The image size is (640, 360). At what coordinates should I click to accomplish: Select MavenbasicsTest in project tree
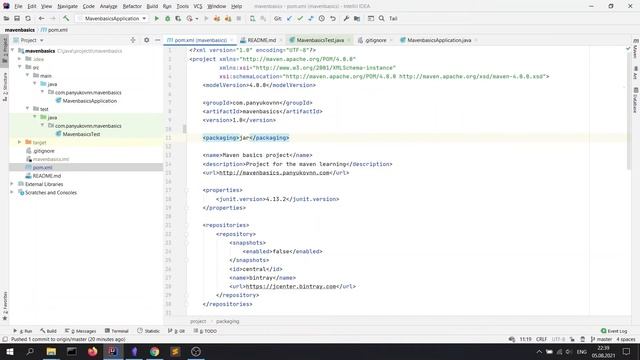pyautogui.click(x=81, y=134)
